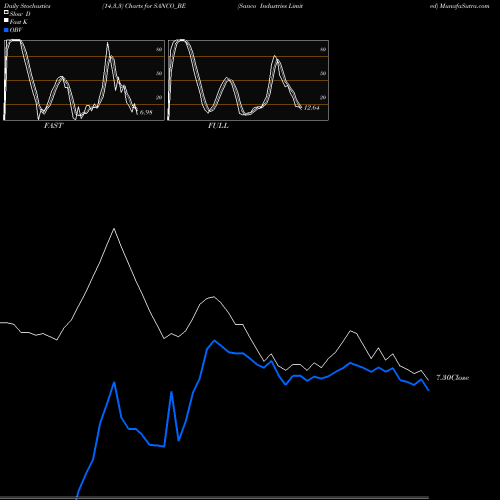Click the FAST chart label
The width and height of the screenshot is (500, 500).
(x=53, y=126)
